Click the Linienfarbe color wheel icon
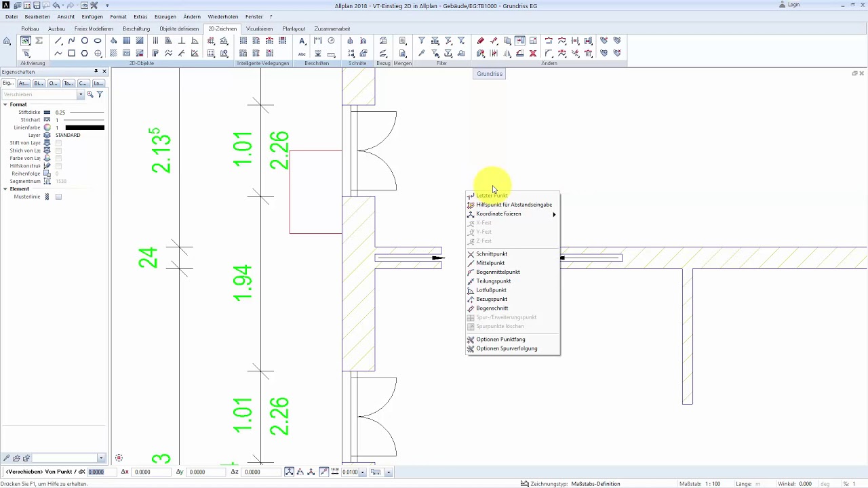This screenshot has height=488, width=868. pos(47,127)
